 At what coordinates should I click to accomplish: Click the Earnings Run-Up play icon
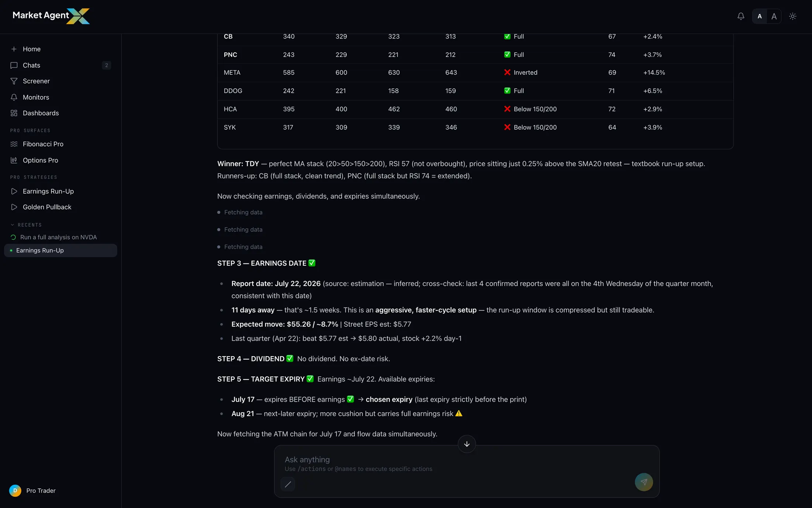click(14, 191)
